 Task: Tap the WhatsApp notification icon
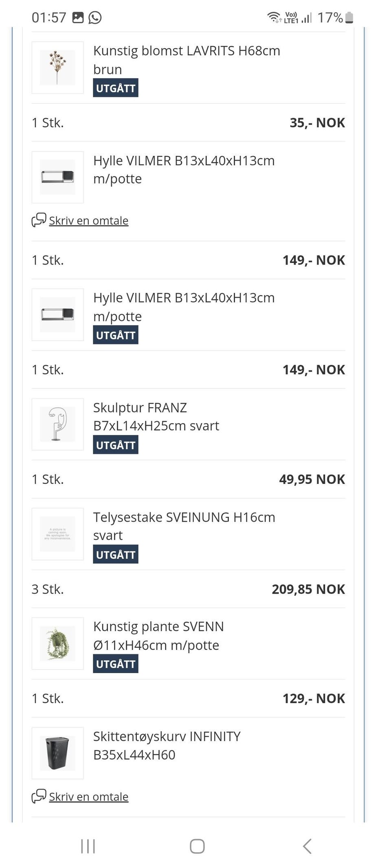(x=95, y=17)
